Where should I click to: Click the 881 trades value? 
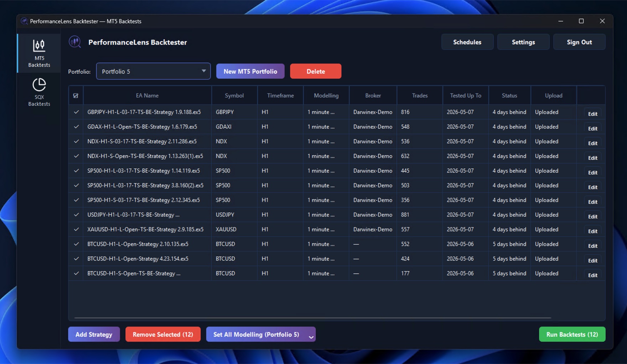click(405, 215)
